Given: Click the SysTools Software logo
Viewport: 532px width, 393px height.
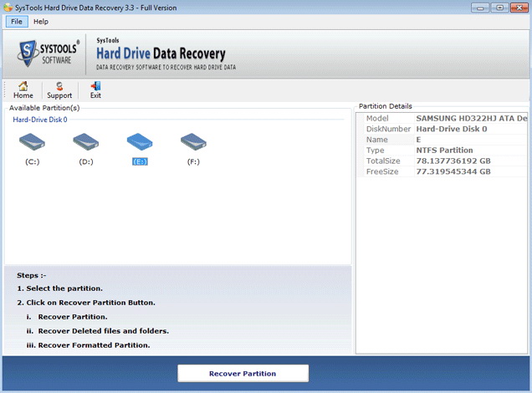Looking at the screenshot, I should (48, 54).
